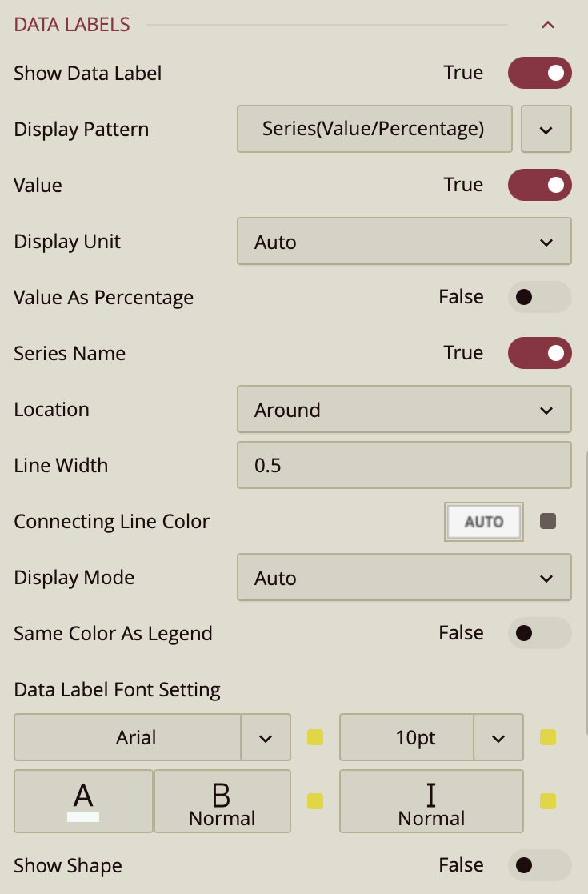Open the Display Pattern arrow menu
Screen dimensions: 588x894
click(546, 129)
